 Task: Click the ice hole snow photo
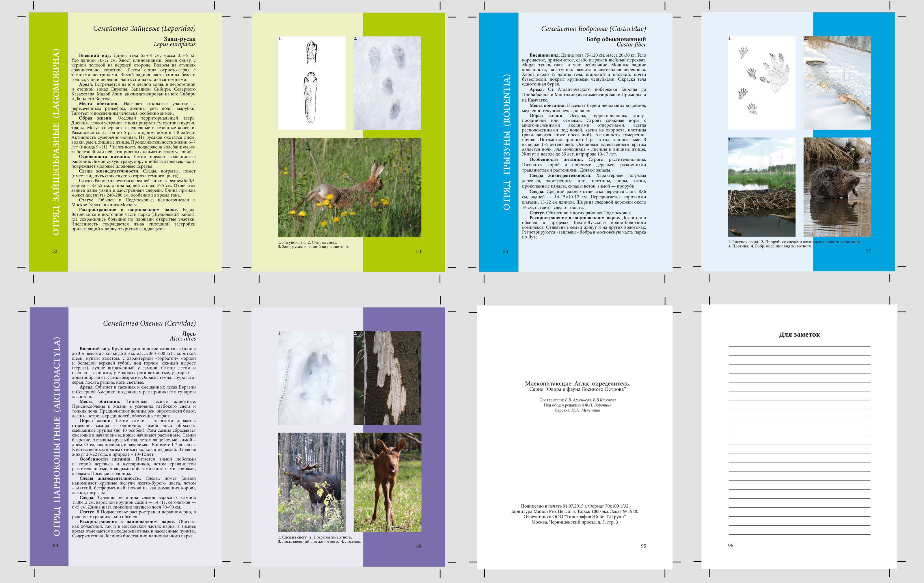837,83
